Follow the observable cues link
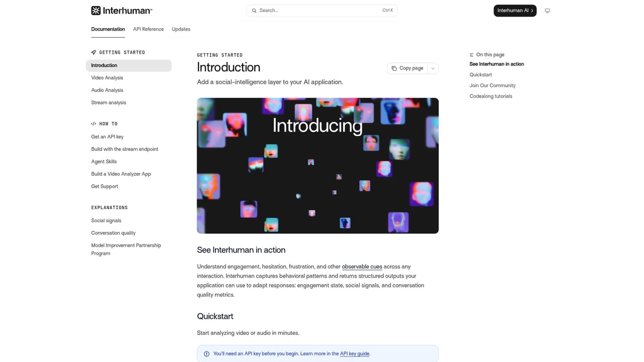The height and width of the screenshot is (362, 644). (362, 266)
